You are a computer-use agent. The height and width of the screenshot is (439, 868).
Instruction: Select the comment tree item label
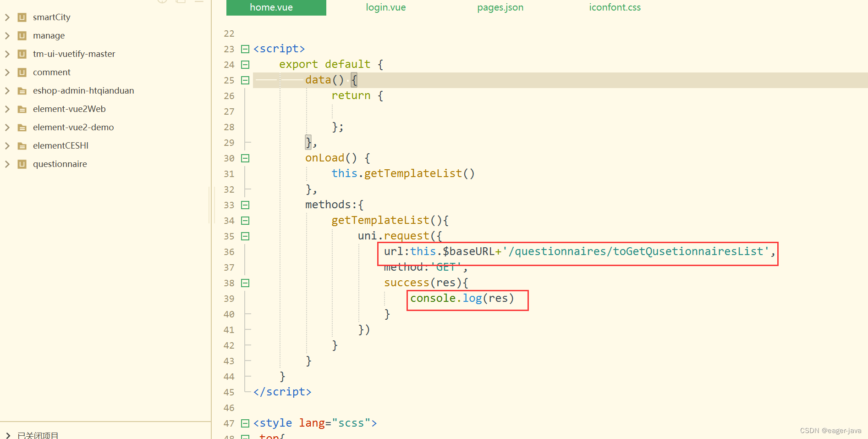point(52,72)
